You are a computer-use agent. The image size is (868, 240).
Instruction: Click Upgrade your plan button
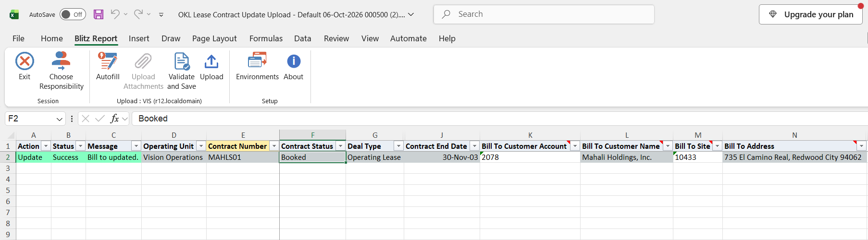tap(811, 14)
